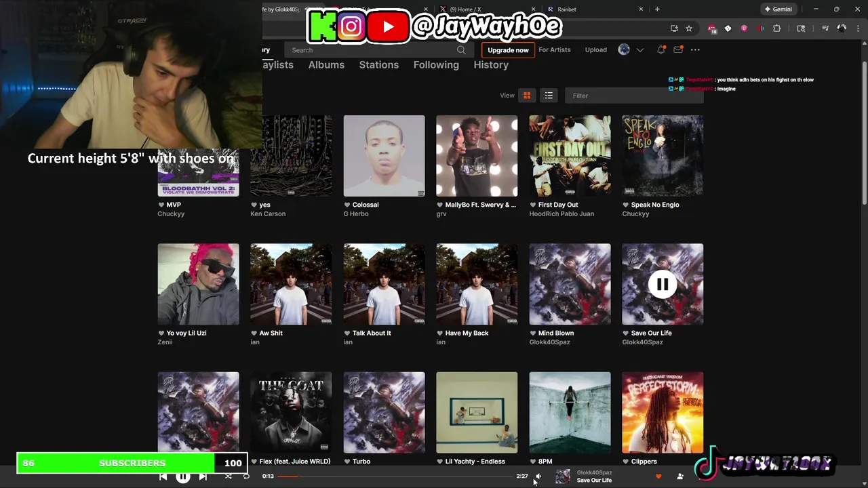
Task: Like the MVP track
Action: coord(161,205)
